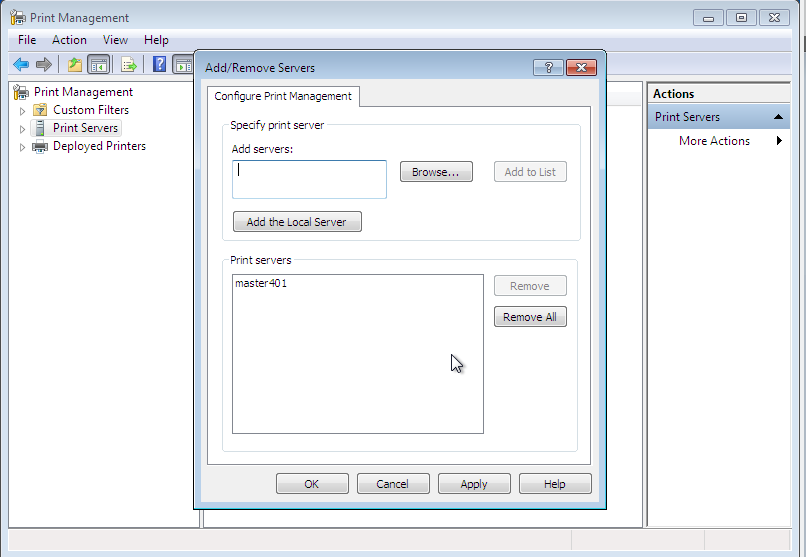This screenshot has height=557, width=806.
Task: Click the Custom Filters folder icon
Action: 40,110
